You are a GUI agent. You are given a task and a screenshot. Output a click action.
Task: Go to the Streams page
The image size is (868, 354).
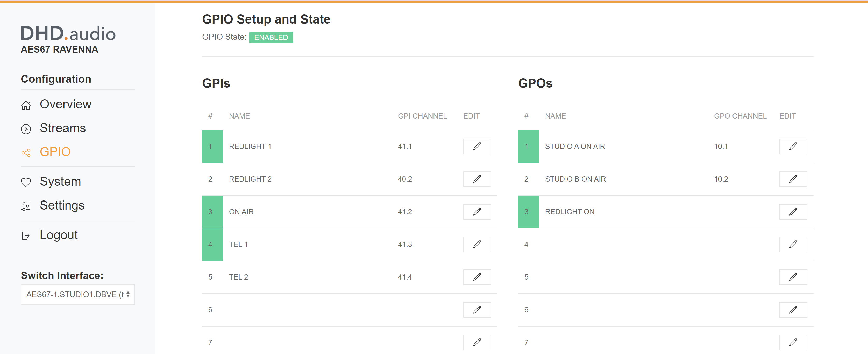(63, 128)
